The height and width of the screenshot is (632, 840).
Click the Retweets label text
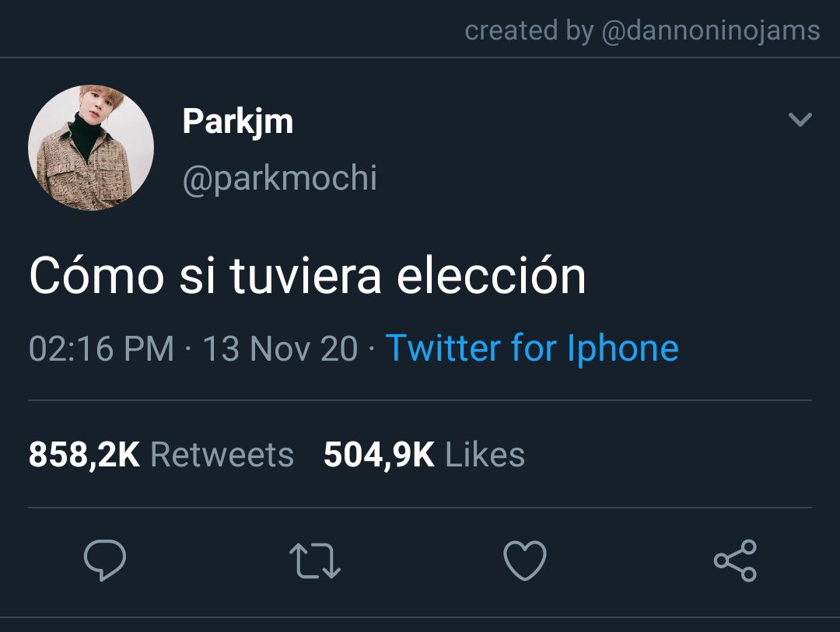(x=222, y=455)
